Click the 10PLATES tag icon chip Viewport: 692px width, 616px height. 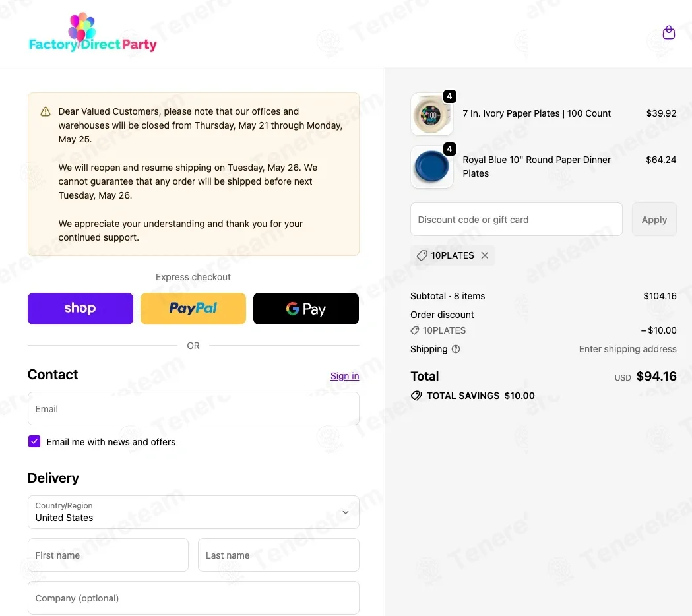coord(422,255)
